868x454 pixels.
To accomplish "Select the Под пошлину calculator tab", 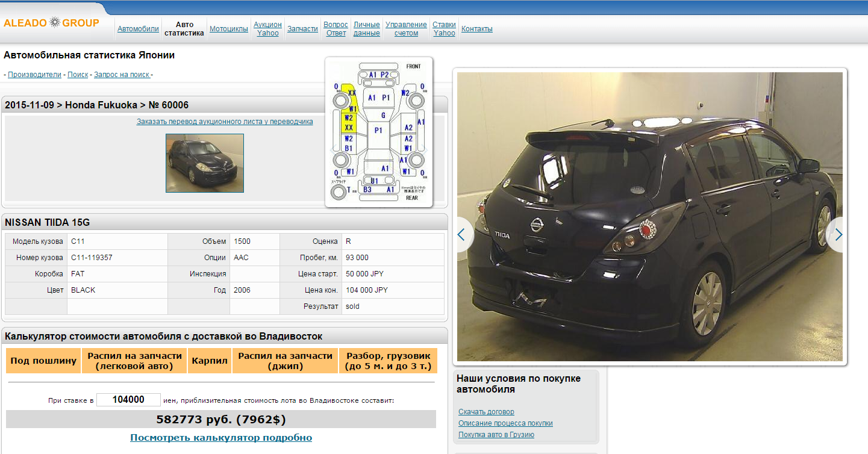I will pyautogui.click(x=43, y=361).
